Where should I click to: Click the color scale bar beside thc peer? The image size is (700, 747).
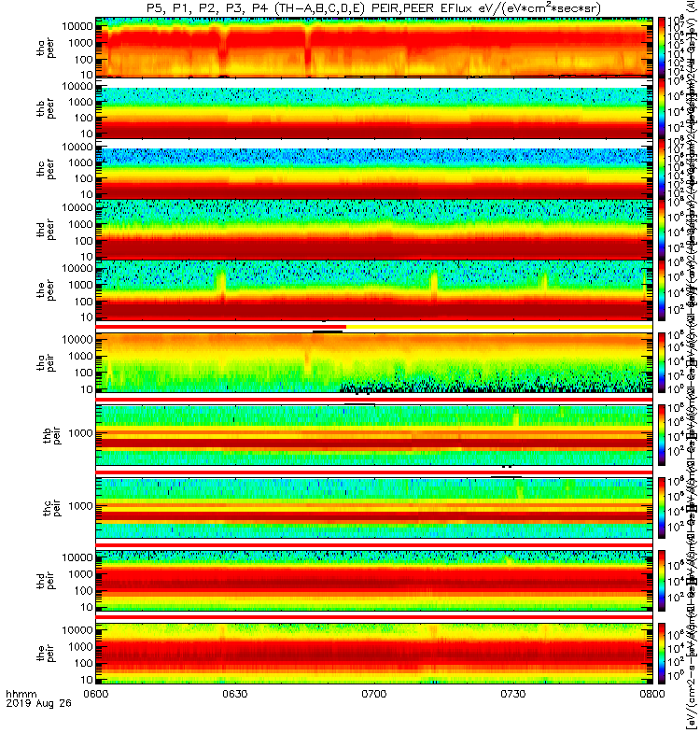[x=662, y=168]
